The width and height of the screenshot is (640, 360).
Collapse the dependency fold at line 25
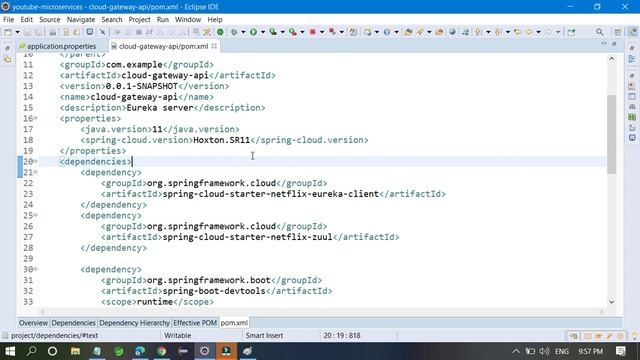click(x=36, y=216)
